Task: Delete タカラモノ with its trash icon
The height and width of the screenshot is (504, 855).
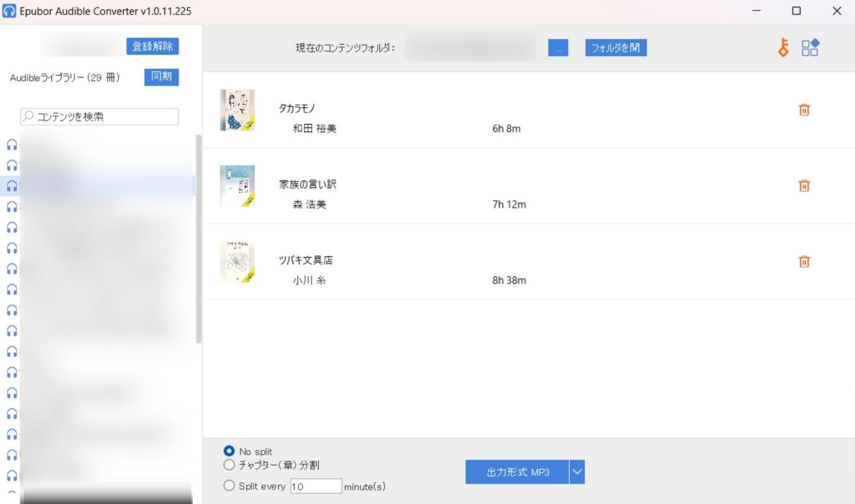Action: (804, 110)
